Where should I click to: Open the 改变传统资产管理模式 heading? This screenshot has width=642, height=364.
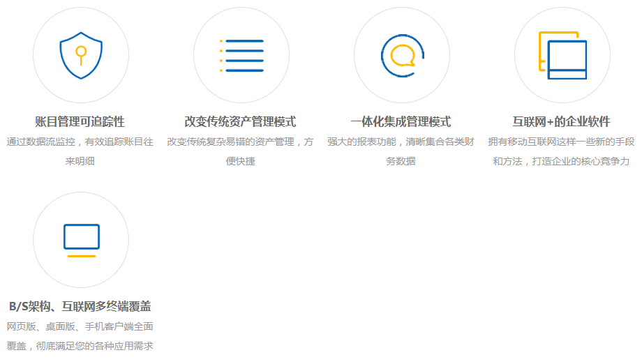coord(241,122)
